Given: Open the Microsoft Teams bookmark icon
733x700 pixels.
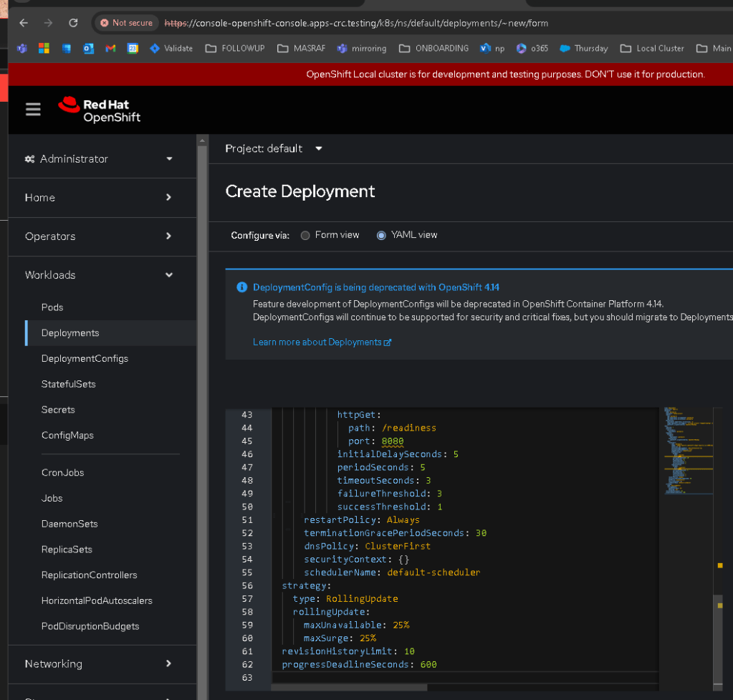Looking at the screenshot, I should (x=22, y=48).
